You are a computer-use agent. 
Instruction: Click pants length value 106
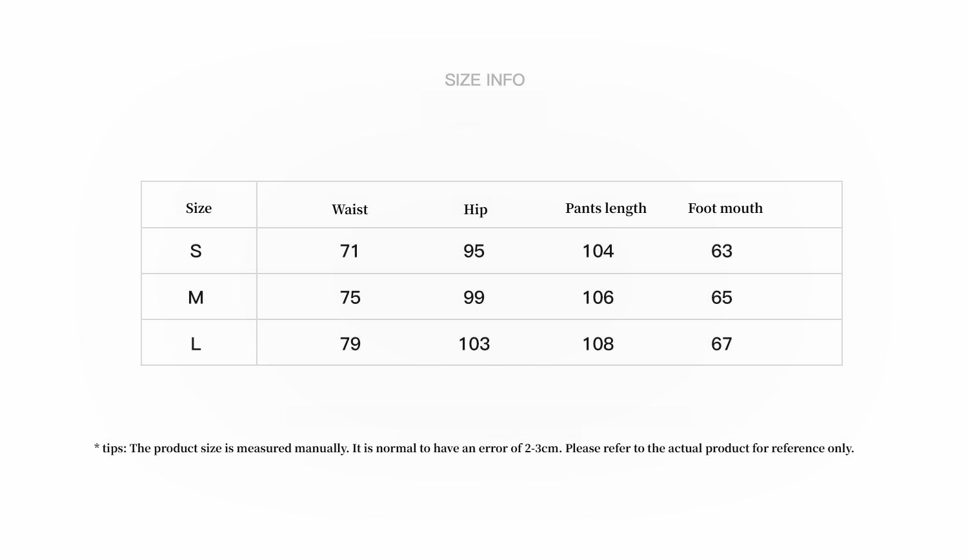point(598,297)
